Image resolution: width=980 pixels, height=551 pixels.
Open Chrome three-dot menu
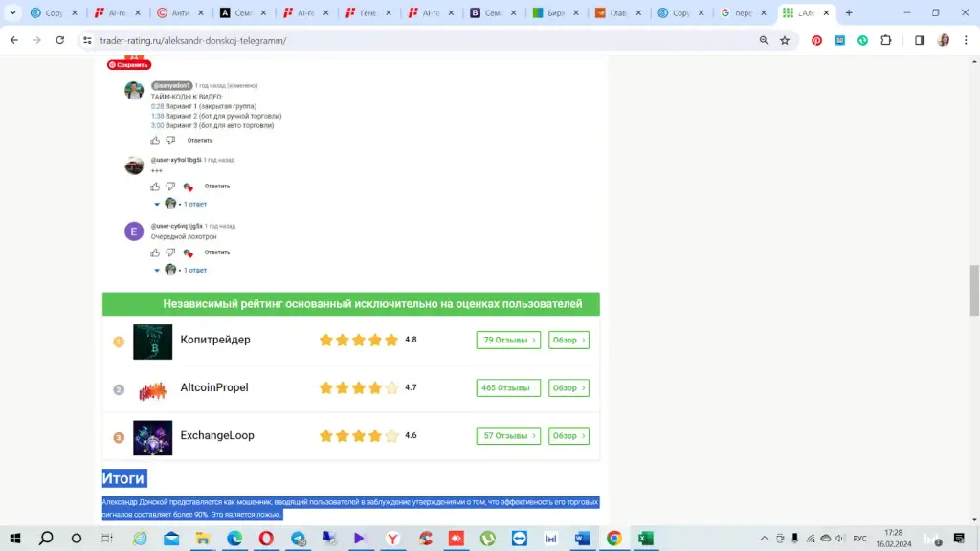[966, 40]
